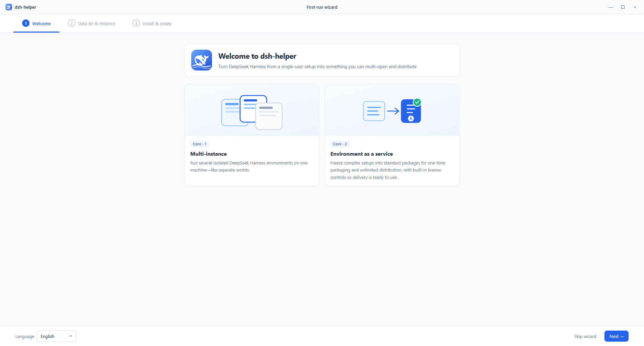This screenshot has height=346, width=644.
Task: Click the step 2 number circle
Action: [72, 23]
